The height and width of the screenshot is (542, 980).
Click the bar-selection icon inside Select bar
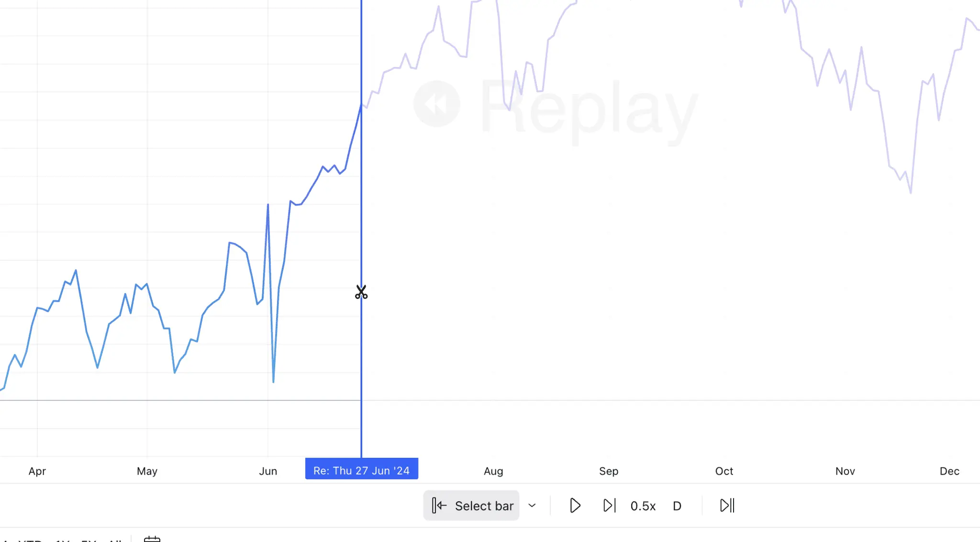[x=439, y=506]
